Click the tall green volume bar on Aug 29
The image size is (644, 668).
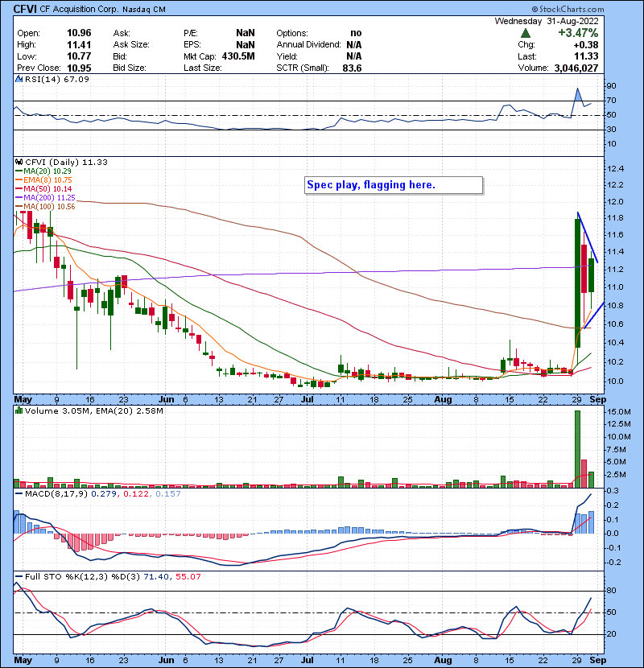tap(577, 449)
